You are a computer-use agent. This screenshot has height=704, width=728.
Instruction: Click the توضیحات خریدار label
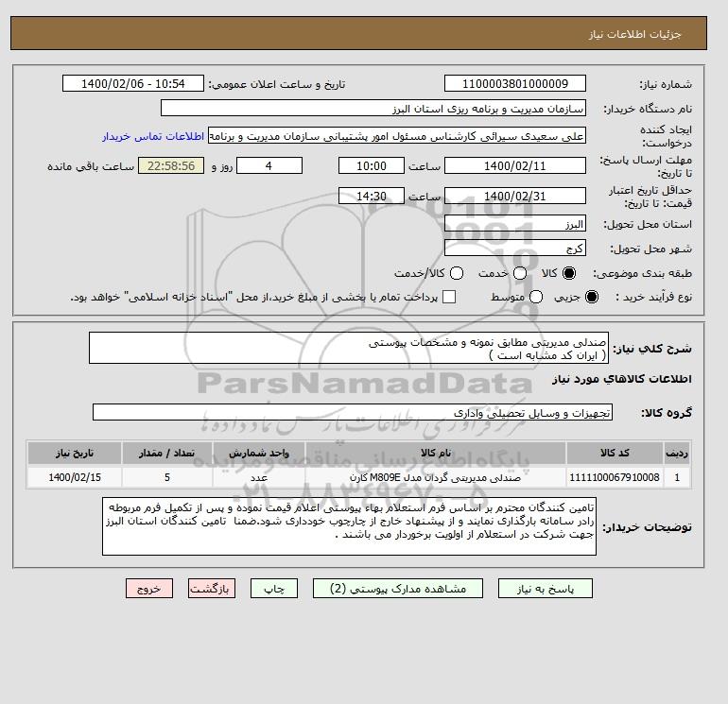point(648,527)
